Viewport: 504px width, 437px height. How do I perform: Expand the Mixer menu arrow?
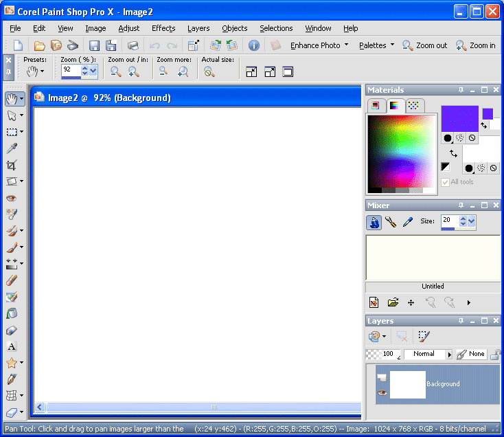pyautogui.click(x=469, y=302)
